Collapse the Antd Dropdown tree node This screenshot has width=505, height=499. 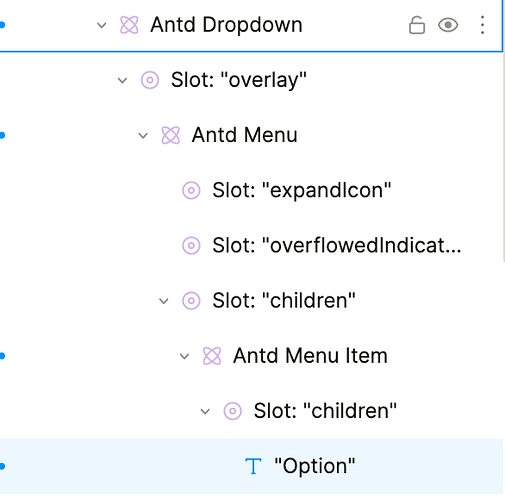coord(102,25)
